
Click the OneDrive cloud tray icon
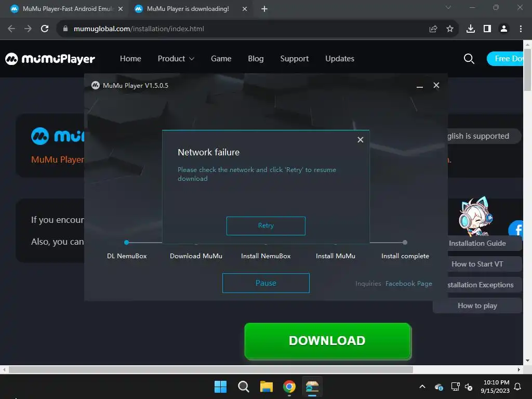pyautogui.click(x=438, y=387)
